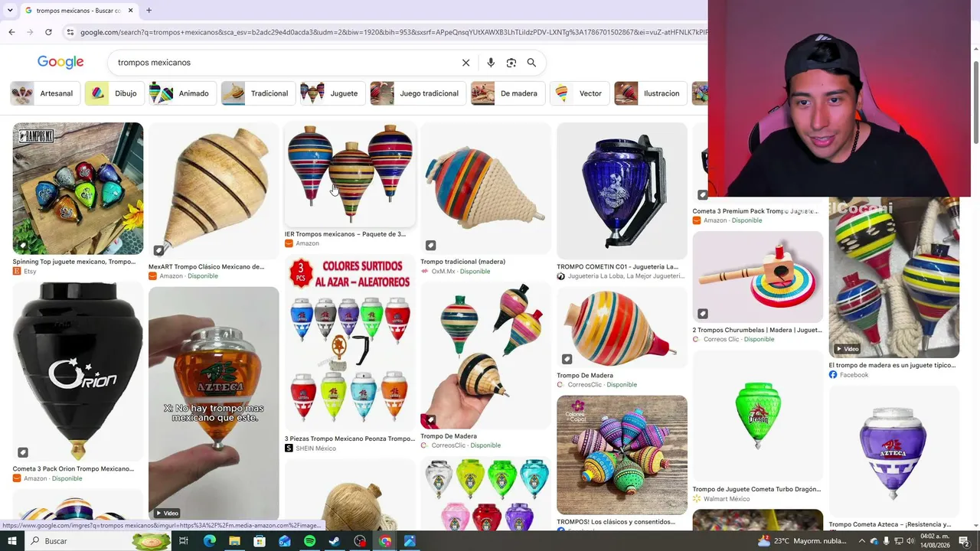The width and height of the screenshot is (980, 551).
Task: Open the green Dragón trompo image
Action: point(758,416)
